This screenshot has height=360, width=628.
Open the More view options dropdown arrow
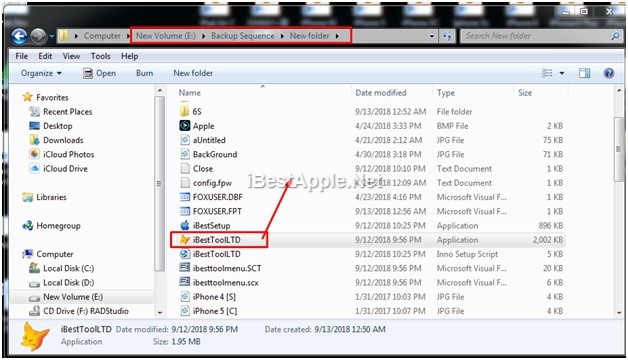click(562, 73)
